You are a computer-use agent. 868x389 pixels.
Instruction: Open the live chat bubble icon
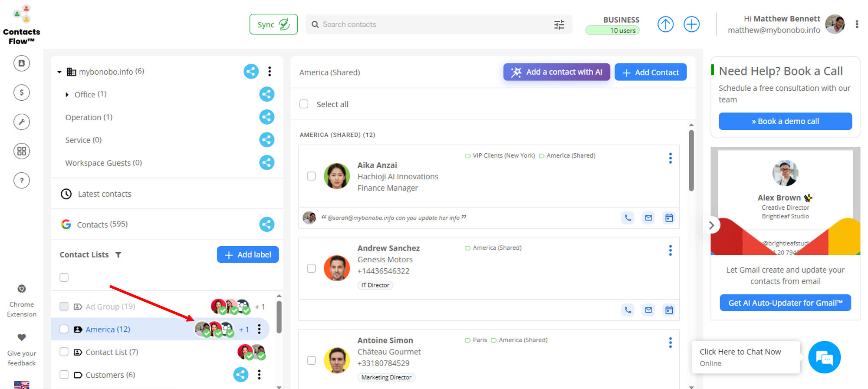[824, 357]
